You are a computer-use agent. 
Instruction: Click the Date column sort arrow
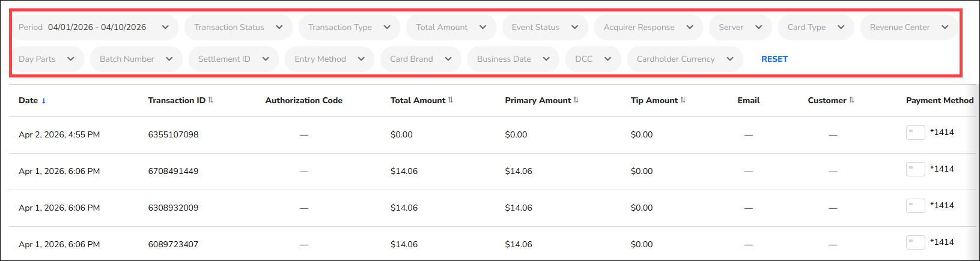point(43,101)
